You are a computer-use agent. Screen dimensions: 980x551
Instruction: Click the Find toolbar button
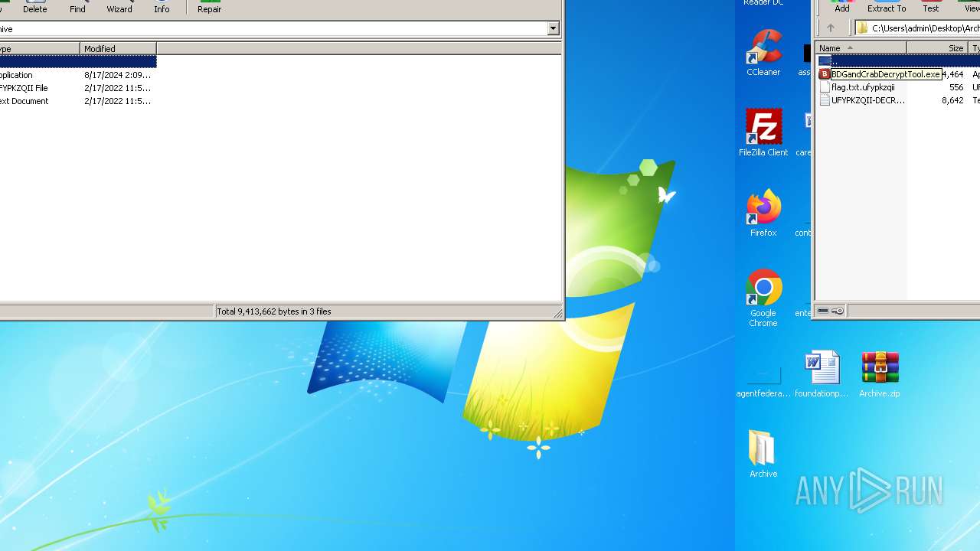point(77,8)
